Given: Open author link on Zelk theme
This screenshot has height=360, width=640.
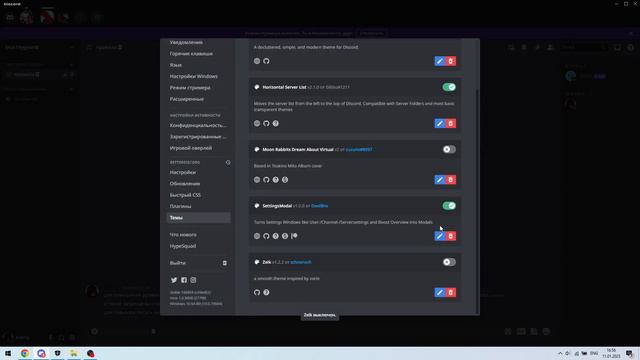Looking at the screenshot, I should [301, 262].
